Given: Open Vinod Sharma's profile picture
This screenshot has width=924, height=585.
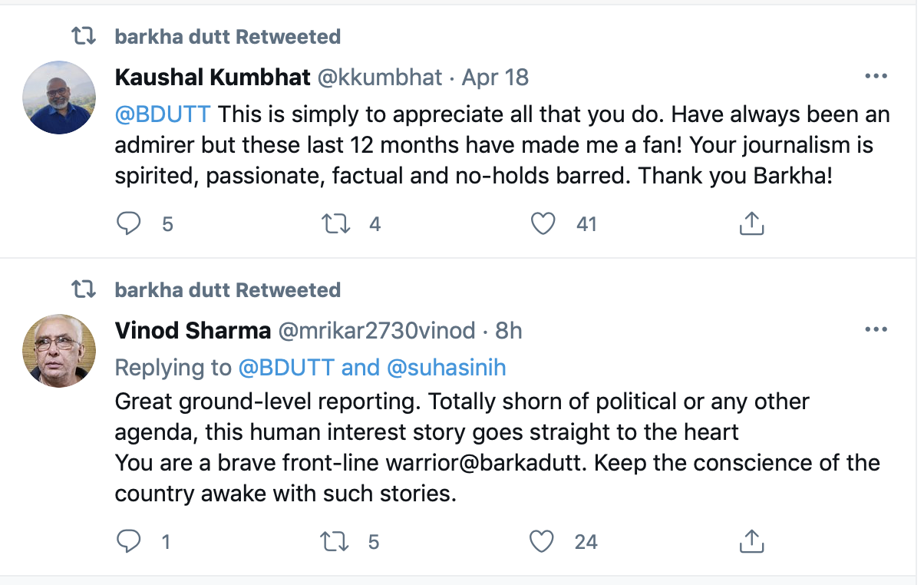Looking at the screenshot, I should [x=60, y=350].
